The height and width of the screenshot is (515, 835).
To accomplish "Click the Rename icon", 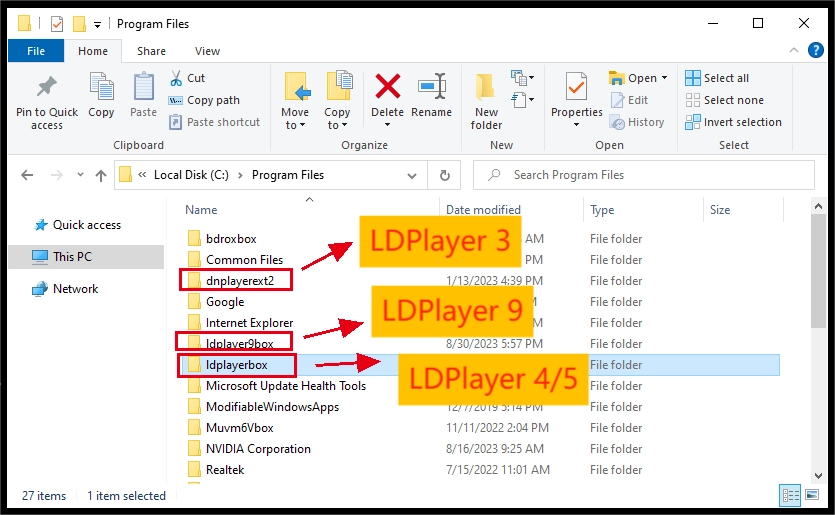I will [432, 86].
